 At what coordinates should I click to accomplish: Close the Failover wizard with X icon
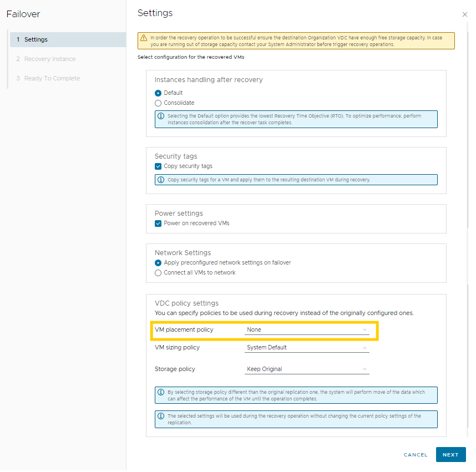click(x=464, y=14)
